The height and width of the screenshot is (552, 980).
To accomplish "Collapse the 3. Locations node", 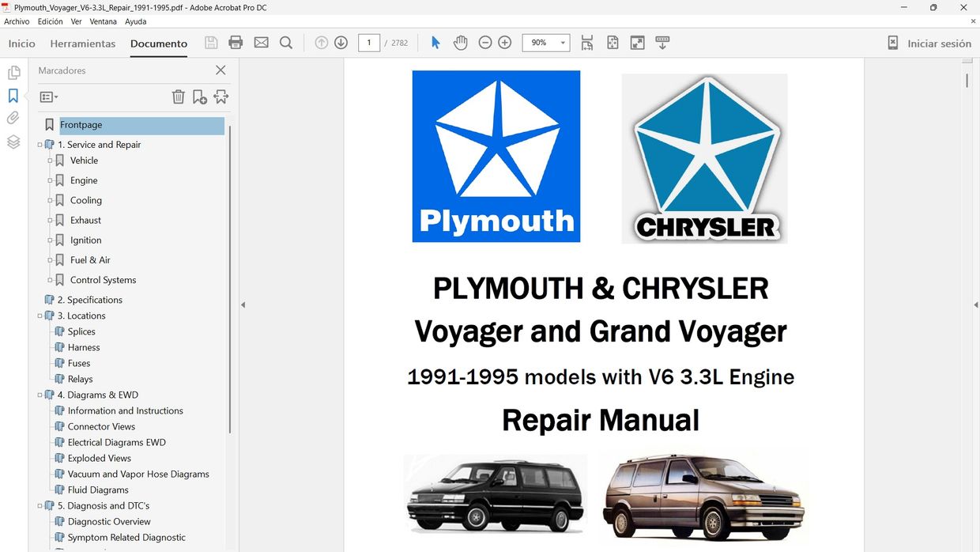I will [40, 316].
